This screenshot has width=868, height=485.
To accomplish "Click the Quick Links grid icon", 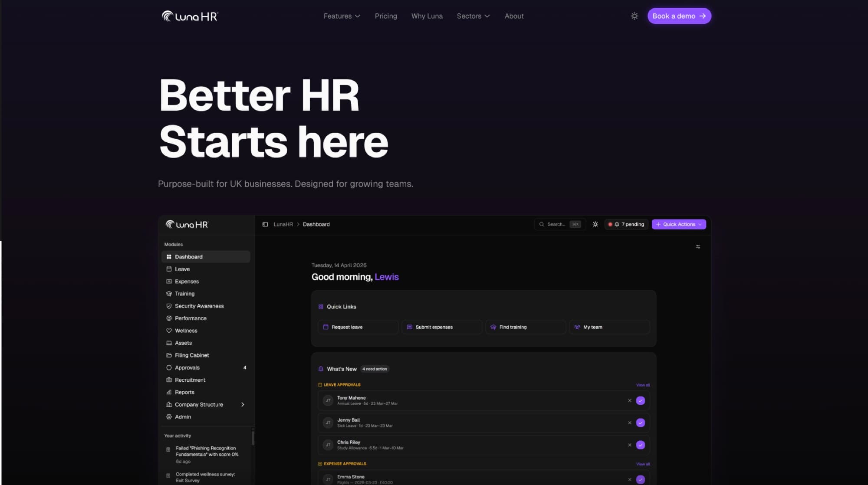I will 321,307.
